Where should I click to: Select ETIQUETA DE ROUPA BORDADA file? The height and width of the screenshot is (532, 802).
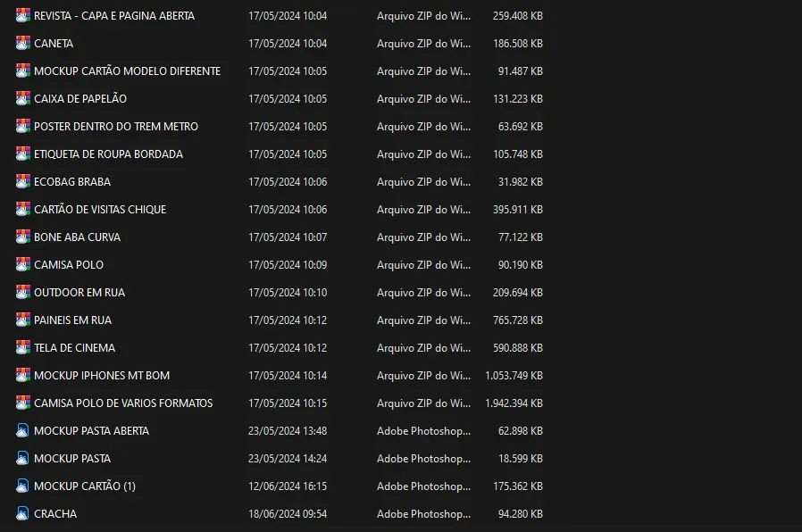tap(108, 154)
